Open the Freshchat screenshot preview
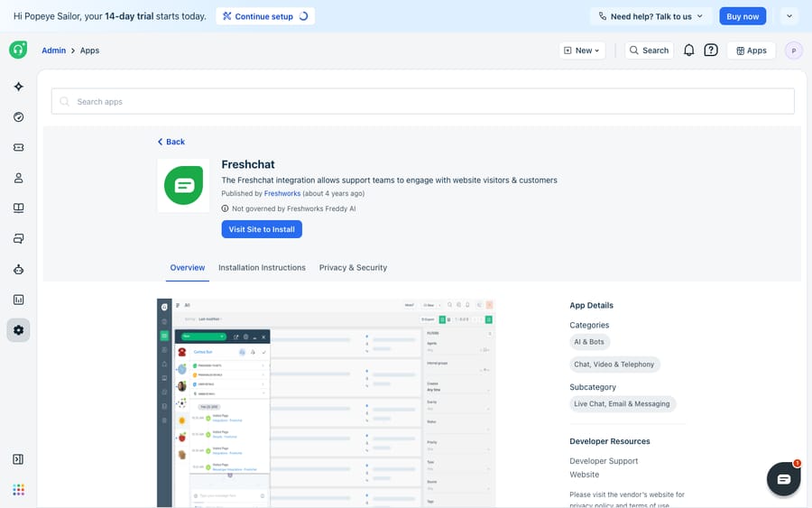 coord(327,402)
